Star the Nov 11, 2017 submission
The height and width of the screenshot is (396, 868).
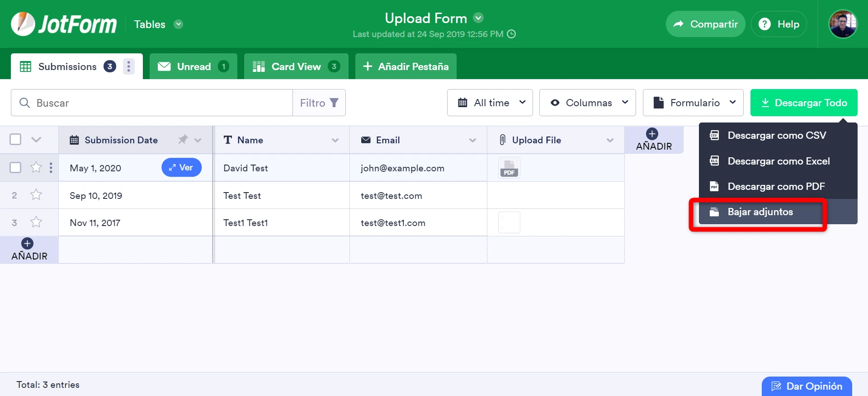click(x=36, y=222)
